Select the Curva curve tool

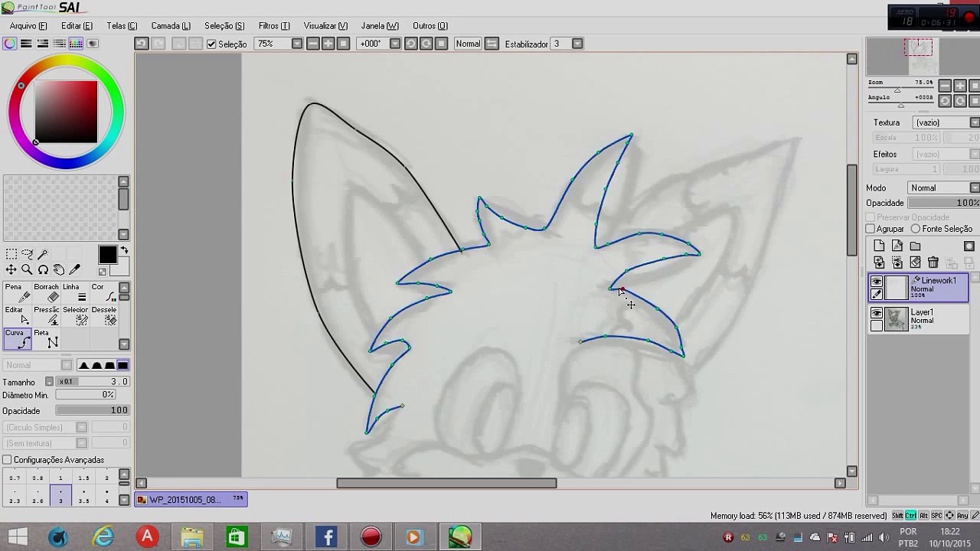coord(17,338)
